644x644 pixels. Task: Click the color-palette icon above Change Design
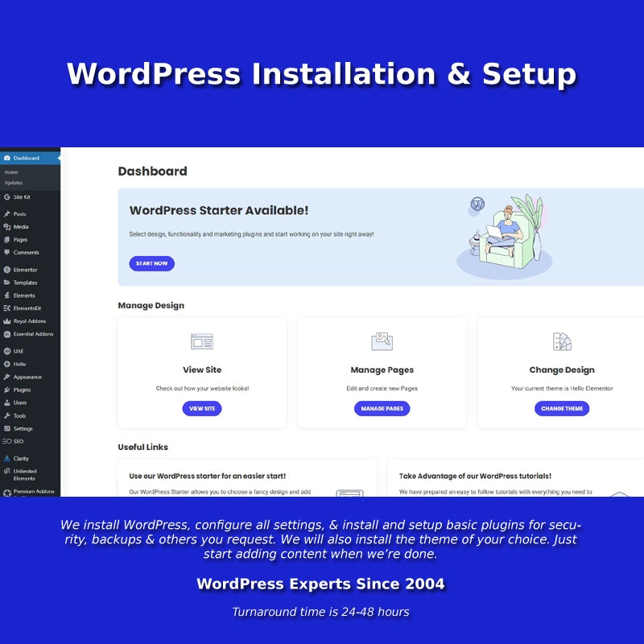(x=562, y=341)
